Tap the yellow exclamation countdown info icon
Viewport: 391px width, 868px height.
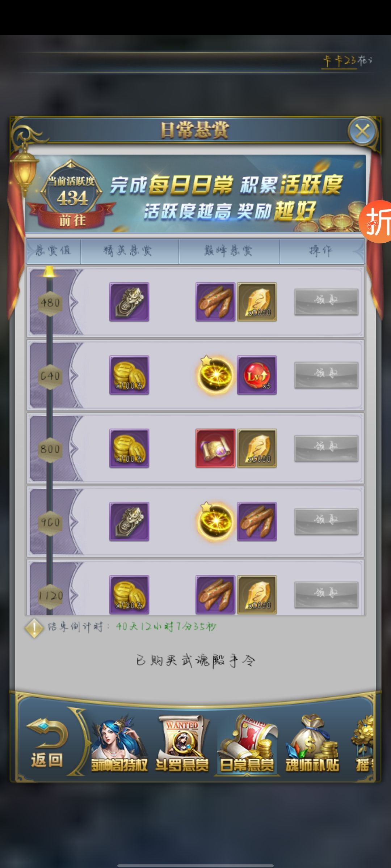(34, 629)
